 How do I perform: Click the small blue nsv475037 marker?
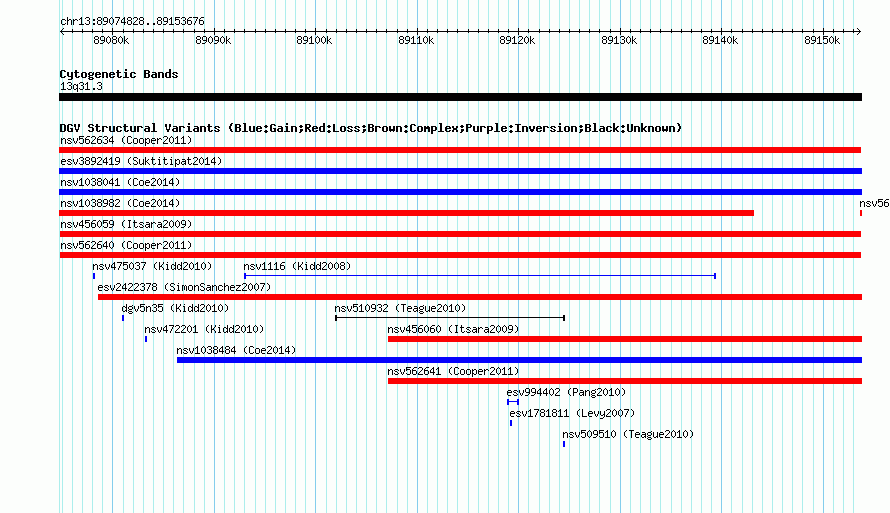[x=94, y=276]
